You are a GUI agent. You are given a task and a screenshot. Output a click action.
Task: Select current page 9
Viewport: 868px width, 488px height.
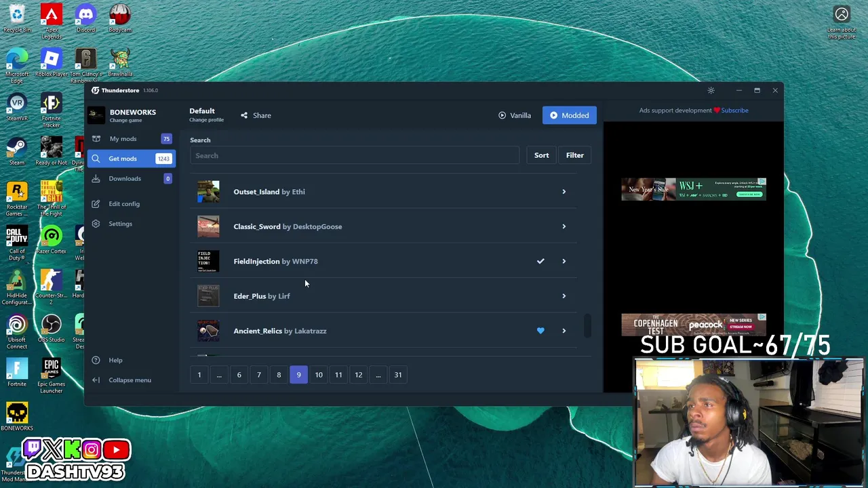tap(298, 375)
